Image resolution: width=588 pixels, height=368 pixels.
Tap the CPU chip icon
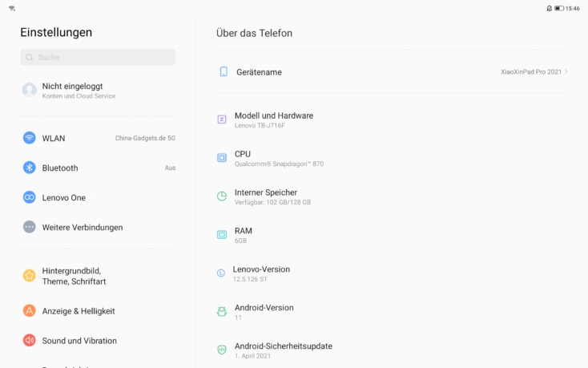[222, 158]
